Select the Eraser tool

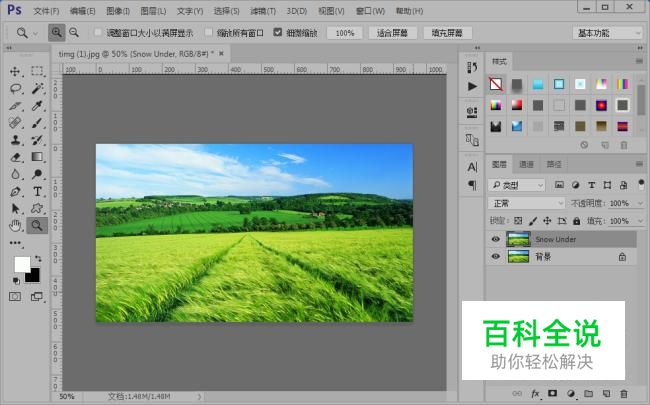(15, 157)
